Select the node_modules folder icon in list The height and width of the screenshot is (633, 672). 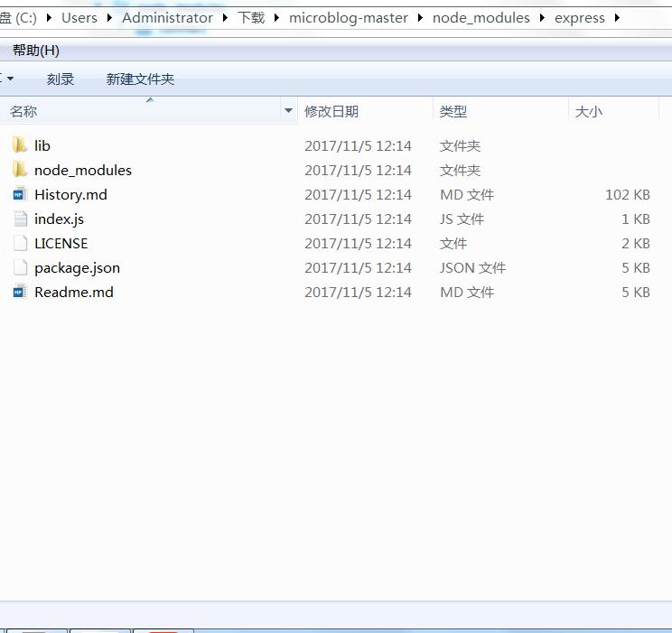pos(20,170)
